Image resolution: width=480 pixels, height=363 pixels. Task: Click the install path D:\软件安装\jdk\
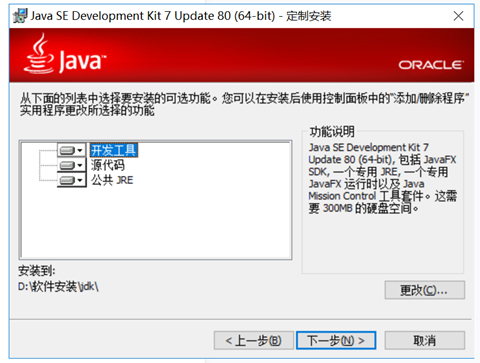click(x=58, y=286)
